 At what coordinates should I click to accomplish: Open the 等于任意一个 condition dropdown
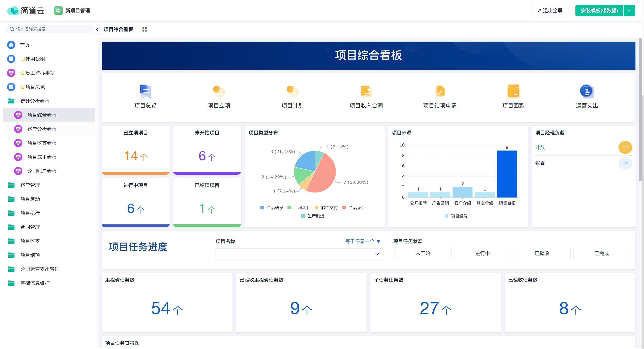[x=363, y=241]
